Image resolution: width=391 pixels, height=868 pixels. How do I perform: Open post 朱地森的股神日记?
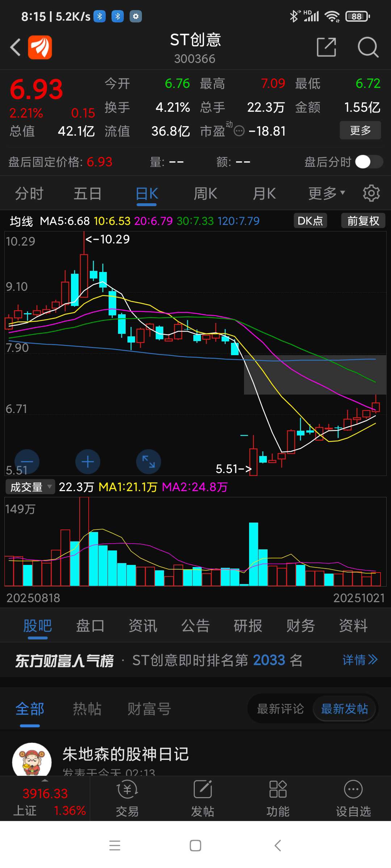point(126,754)
